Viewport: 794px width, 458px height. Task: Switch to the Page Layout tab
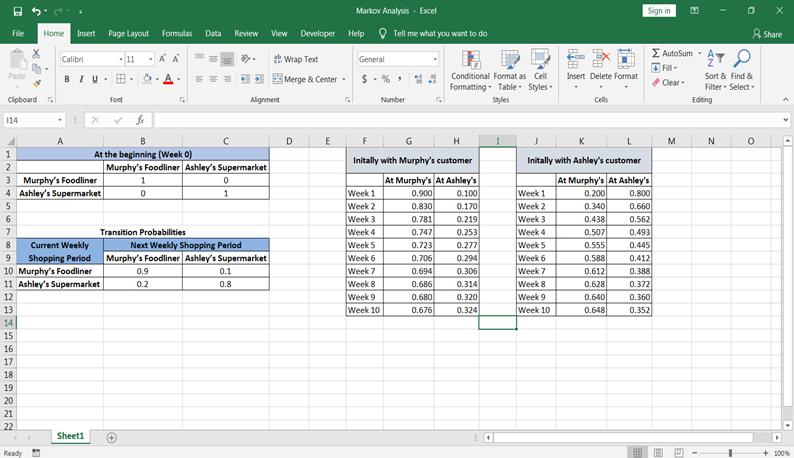click(x=129, y=33)
